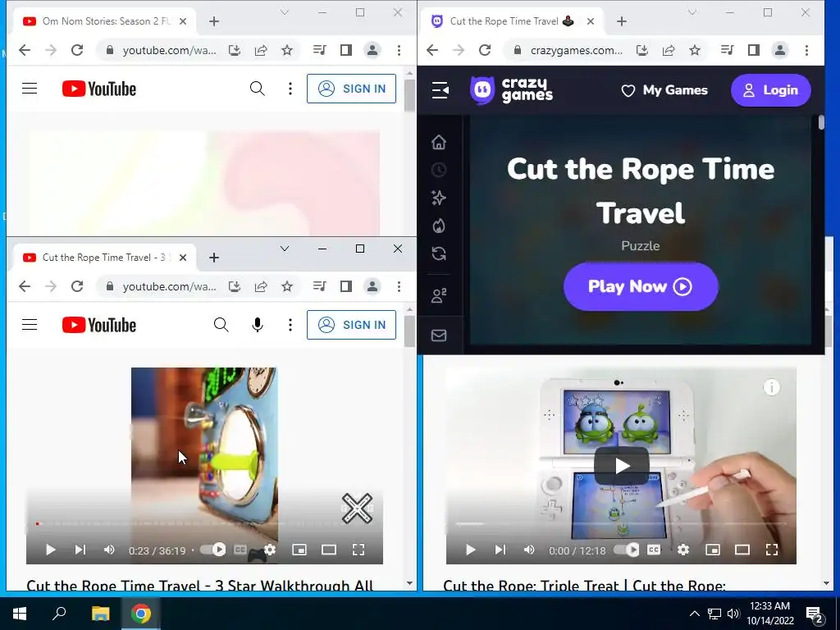The image size is (840, 630).
Task: Open YouTube guide menu in Om Nom Stories window
Action: pyautogui.click(x=30, y=89)
